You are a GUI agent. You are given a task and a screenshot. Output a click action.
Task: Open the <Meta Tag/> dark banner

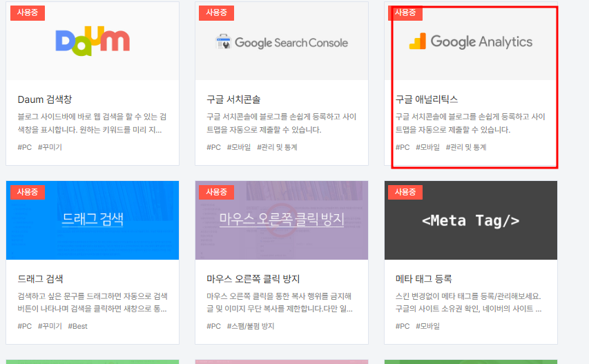point(471,220)
